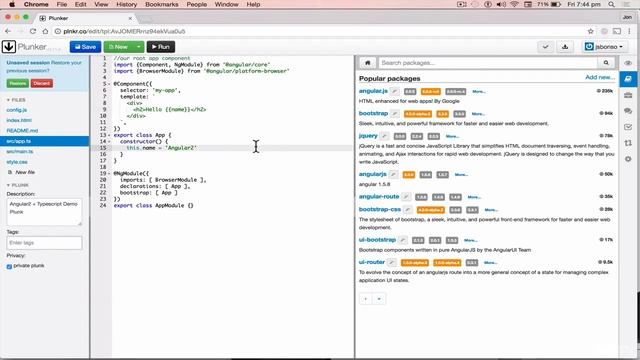The image size is (640, 360).
Task: Save the plunk with Save button
Action: tap(85, 47)
